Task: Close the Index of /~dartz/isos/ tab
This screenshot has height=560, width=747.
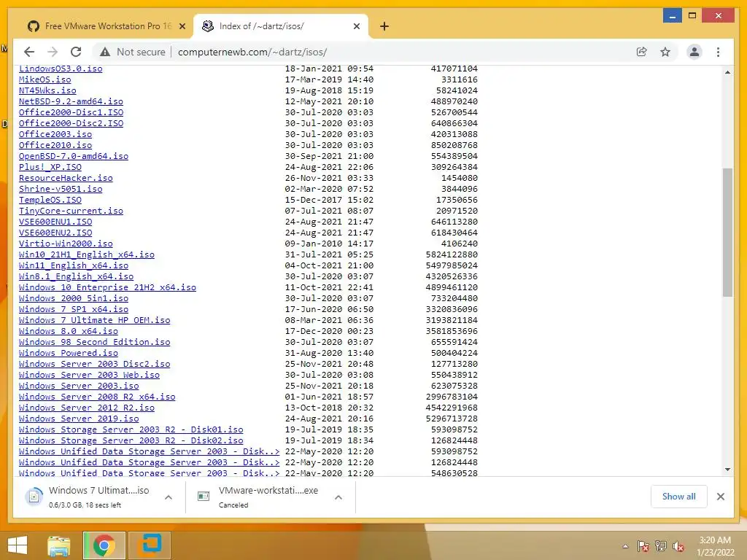Action: pos(356,26)
